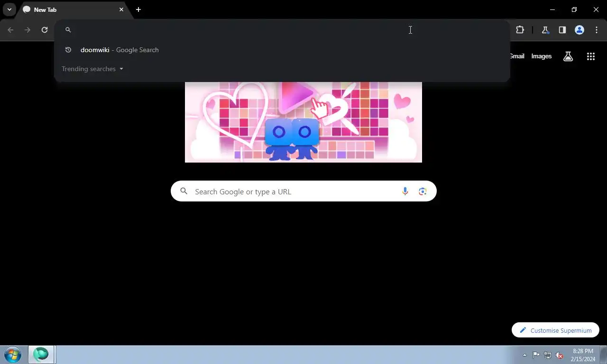The image size is (607, 364).
Task: Open the Chrome Labs flask in toolbar
Action: 545,30
